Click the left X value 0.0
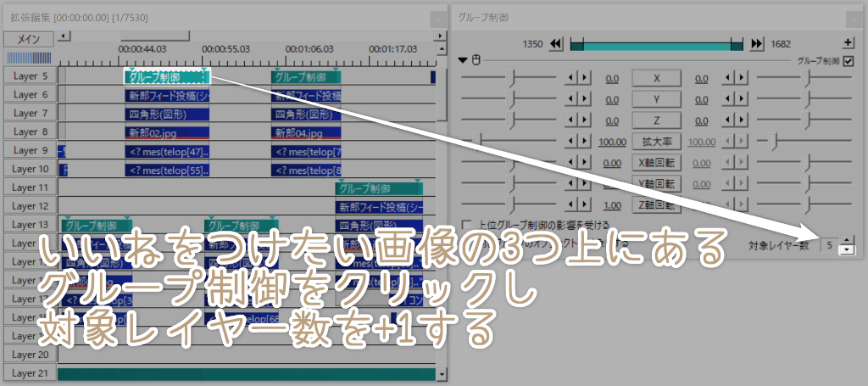868x386 pixels. click(x=612, y=79)
